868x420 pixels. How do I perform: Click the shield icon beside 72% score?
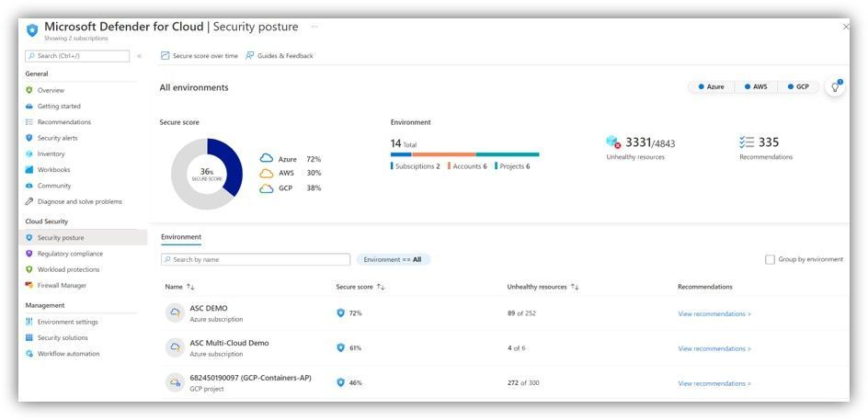tap(341, 313)
